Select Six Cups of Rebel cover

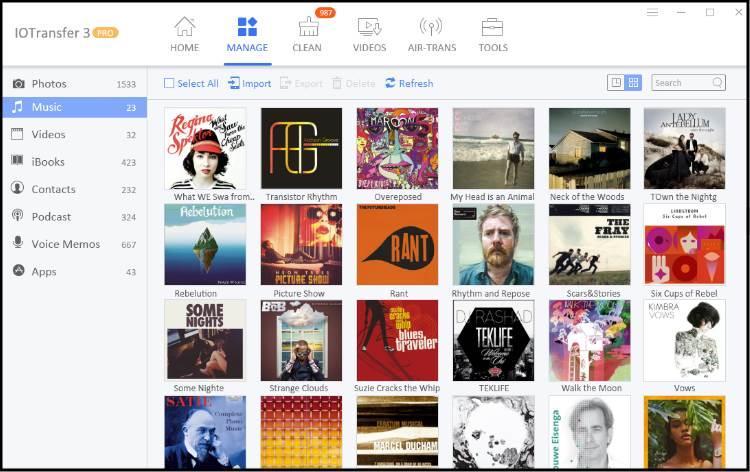click(684, 244)
